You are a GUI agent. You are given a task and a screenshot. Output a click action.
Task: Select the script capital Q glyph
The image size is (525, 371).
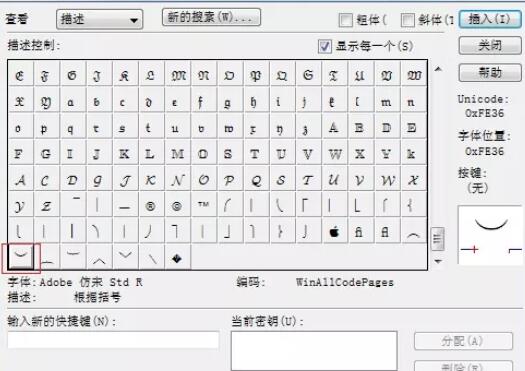(255, 180)
